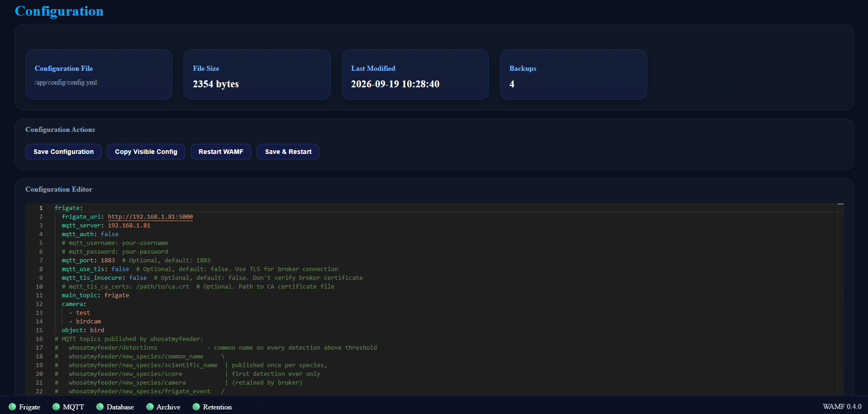Click the '- test' camera entry
The image size is (868, 414).
pyautogui.click(x=80, y=313)
